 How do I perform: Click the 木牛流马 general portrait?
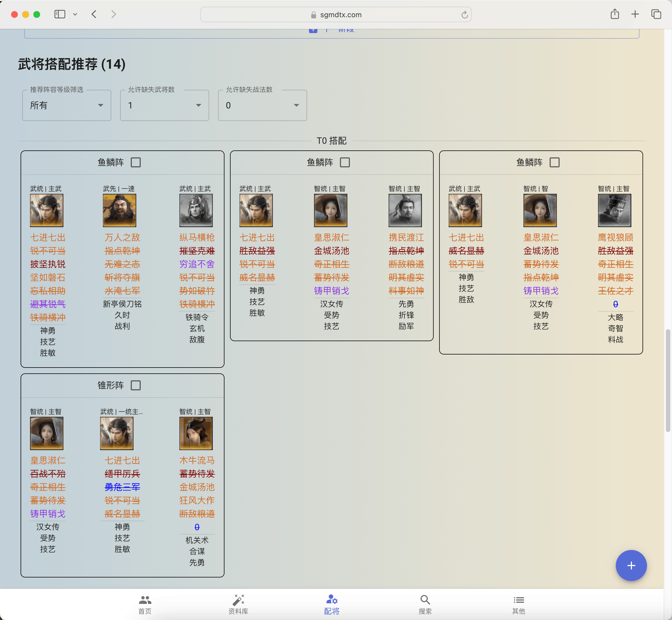tap(196, 433)
